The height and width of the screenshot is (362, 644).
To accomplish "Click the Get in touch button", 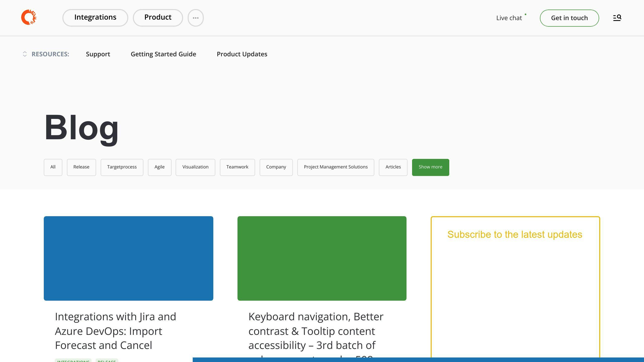I will click(569, 18).
